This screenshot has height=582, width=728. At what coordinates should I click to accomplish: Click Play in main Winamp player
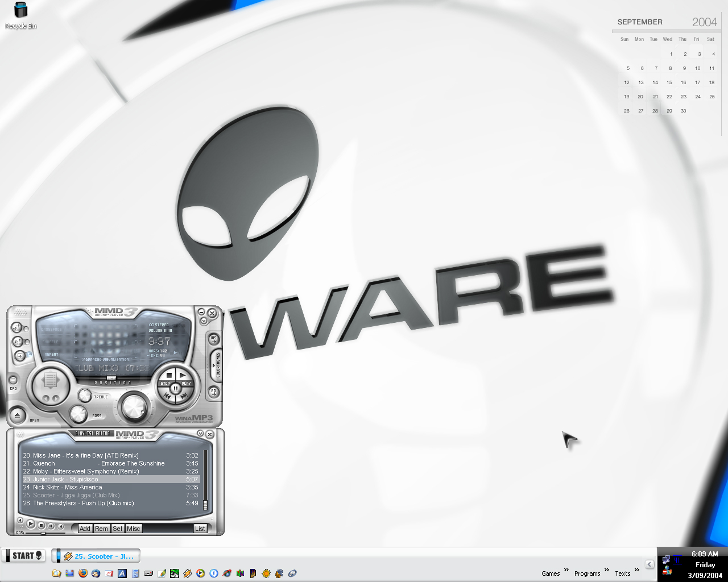183,375
